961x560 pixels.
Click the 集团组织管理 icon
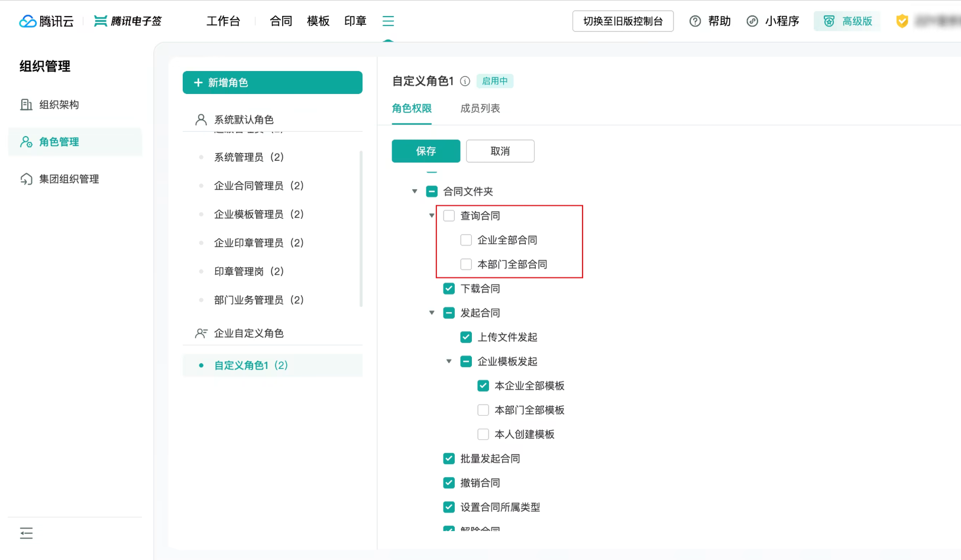(x=26, y=179)
